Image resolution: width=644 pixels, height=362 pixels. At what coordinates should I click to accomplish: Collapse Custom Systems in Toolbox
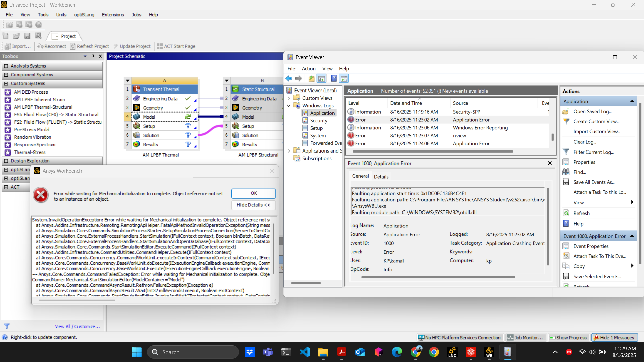6,83
